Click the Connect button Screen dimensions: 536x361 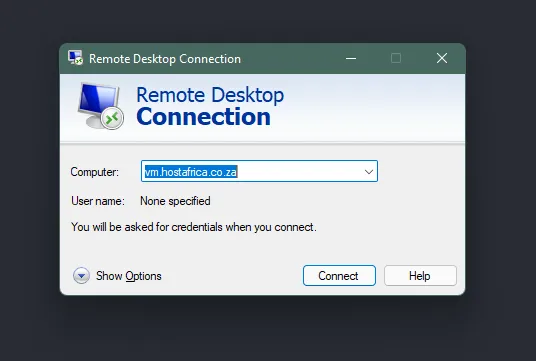pyautogui.click(x=339, y=276)
